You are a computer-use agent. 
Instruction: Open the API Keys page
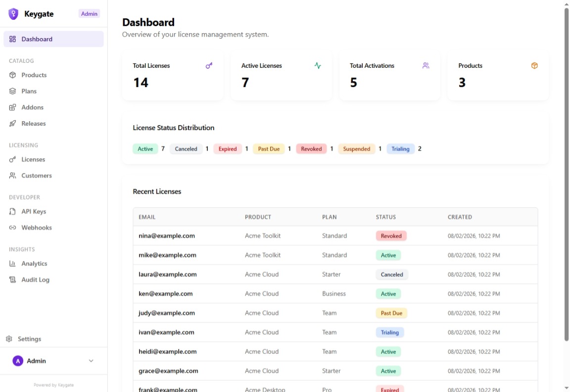point(53,212)
